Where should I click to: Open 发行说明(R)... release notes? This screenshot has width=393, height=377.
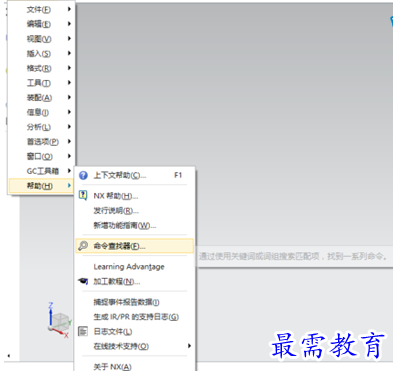[x=135, y=211]
